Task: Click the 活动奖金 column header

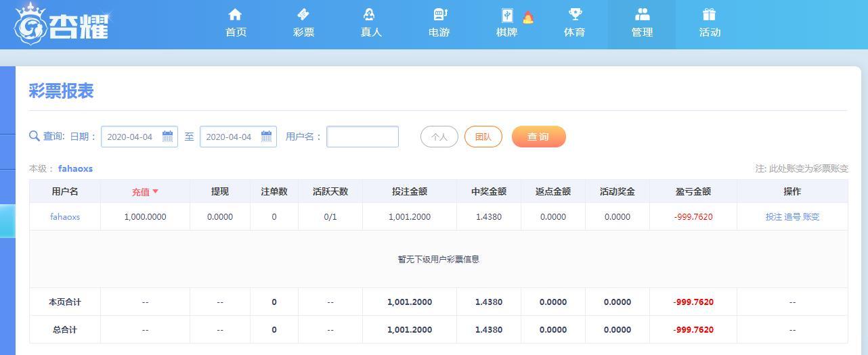Action: pos(617,191)
